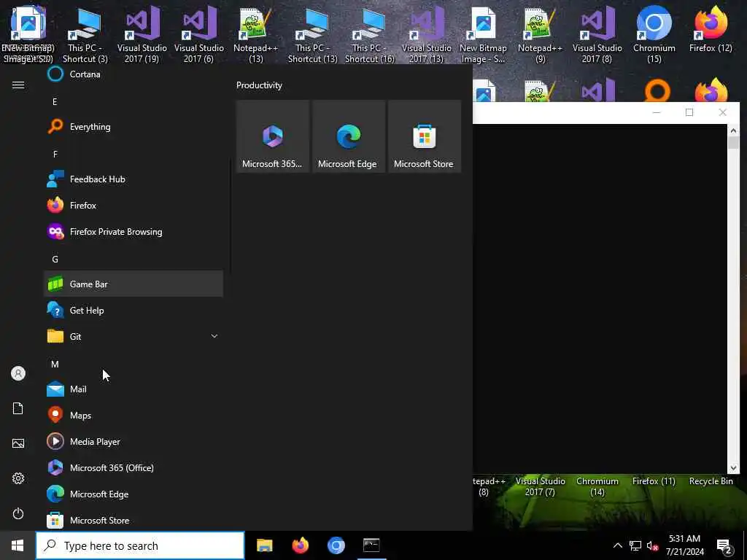This screenshot has width=747, height=560.
Task: Expand the Git folder chevron
Action: (x=214, y=336)
